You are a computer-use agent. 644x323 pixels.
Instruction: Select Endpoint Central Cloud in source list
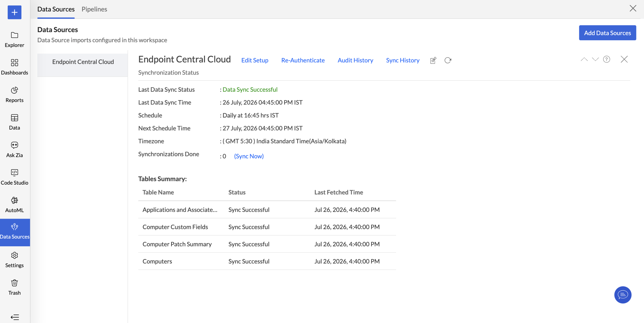[83, 65]
